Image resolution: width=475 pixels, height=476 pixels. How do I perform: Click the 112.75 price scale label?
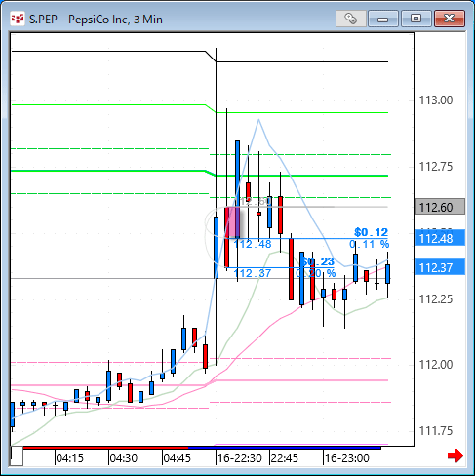click(x=436, y=166)
